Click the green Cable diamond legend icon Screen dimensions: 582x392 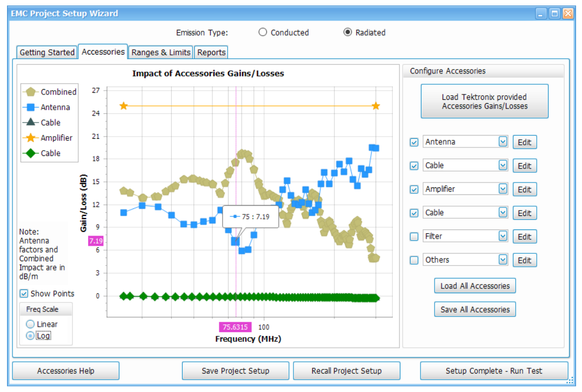[x=31, y=153]
